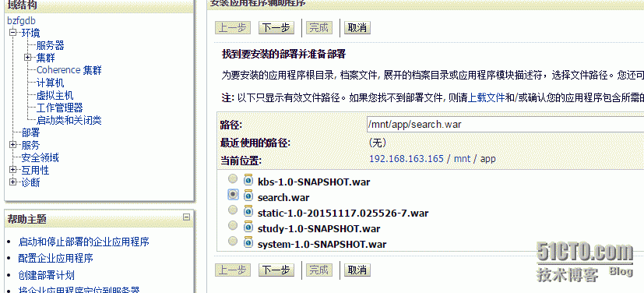This screenshot has height=293, width=644.
Task: Click top 取消 button
Action: click(357, 27)
